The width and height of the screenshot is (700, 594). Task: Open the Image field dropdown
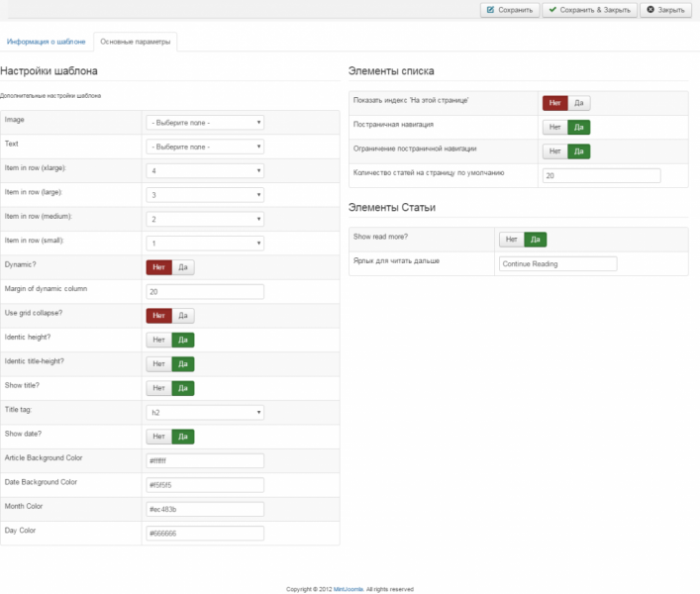coord(205,123)
